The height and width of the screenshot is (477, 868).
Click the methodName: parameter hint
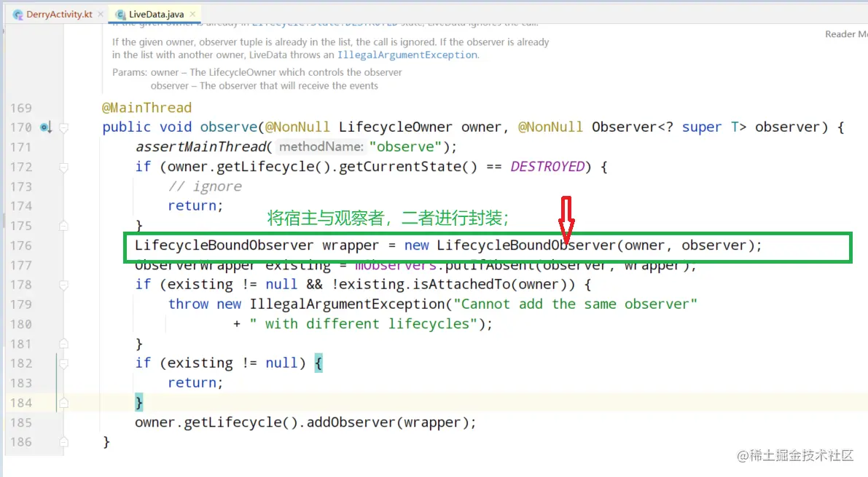(321, 146)
